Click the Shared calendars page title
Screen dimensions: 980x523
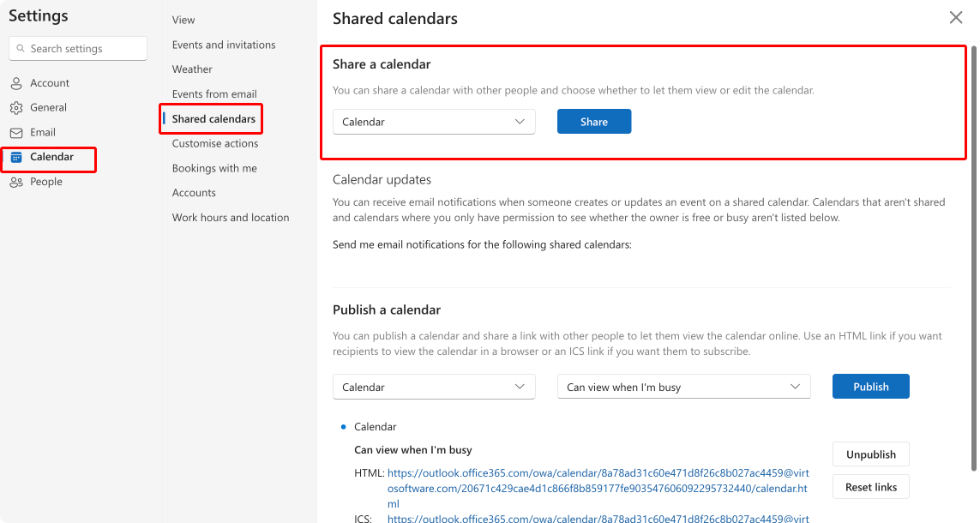395,19
